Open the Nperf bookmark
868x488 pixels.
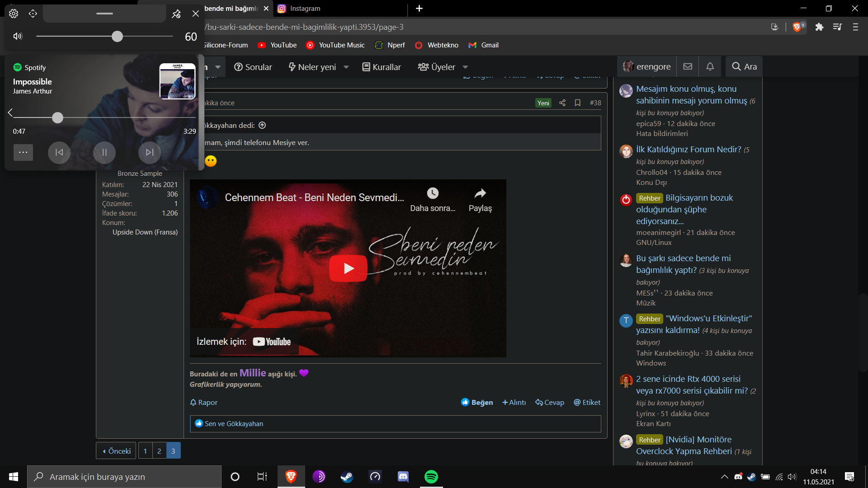(x=390, y=45)
